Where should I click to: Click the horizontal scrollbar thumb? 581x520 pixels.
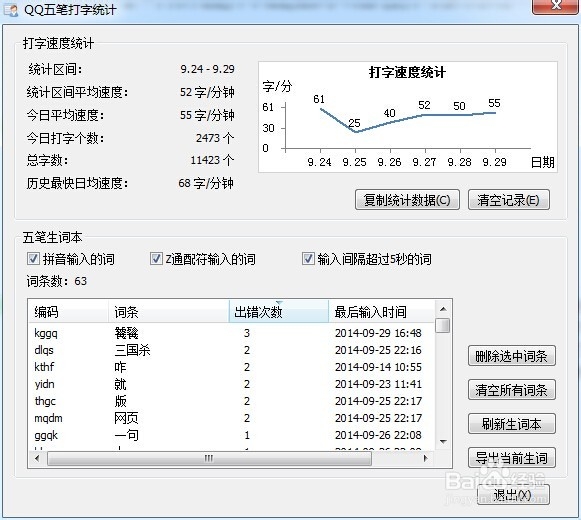(x=209, y=458)
